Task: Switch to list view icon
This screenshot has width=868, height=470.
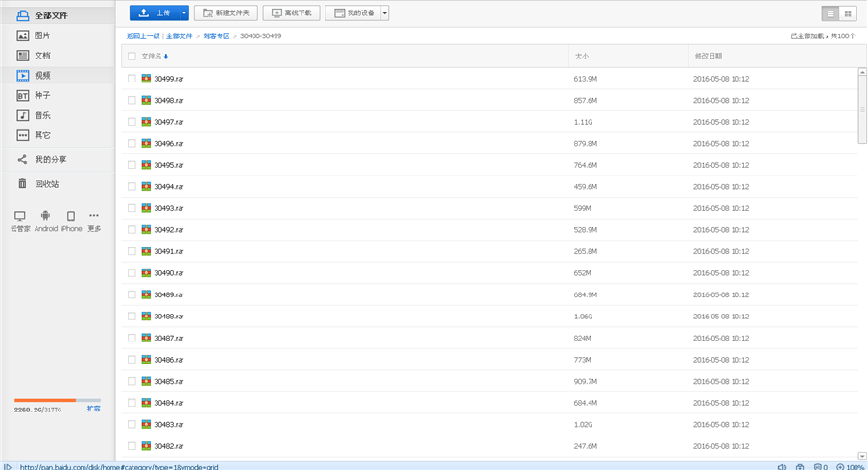Action: pos(831,13)
